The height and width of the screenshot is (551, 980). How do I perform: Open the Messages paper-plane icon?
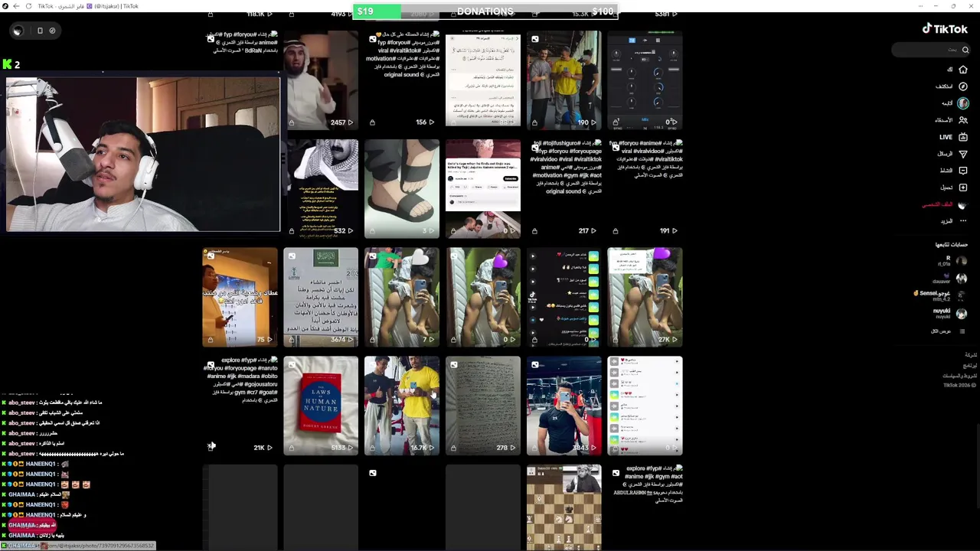(963, 154)
